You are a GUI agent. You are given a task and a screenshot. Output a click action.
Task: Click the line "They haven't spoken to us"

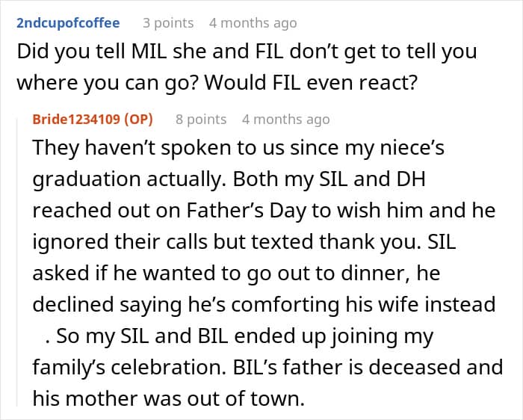pos(239,147)
